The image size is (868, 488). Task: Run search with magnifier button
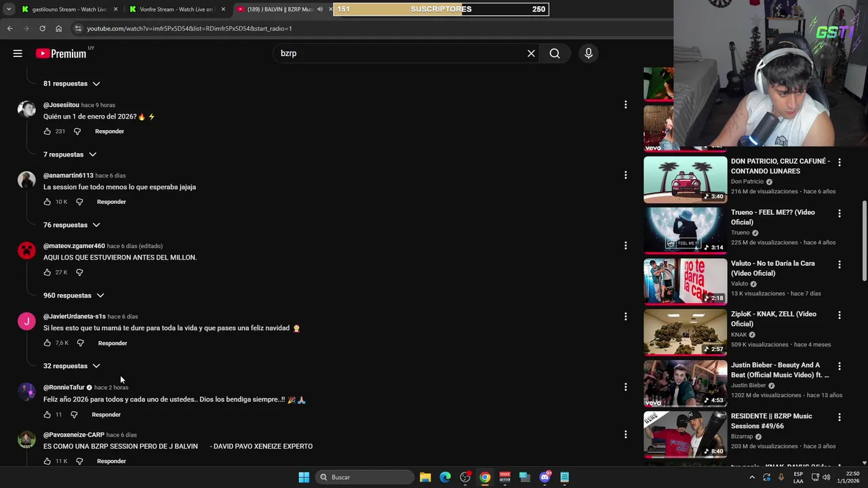(555, 54)
